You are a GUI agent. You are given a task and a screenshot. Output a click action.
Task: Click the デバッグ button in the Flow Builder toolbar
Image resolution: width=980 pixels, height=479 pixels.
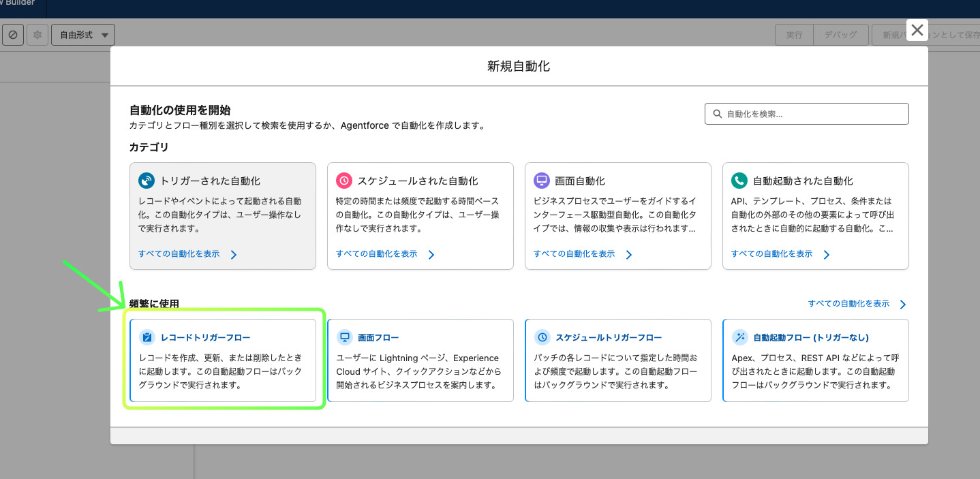[841, 35]
